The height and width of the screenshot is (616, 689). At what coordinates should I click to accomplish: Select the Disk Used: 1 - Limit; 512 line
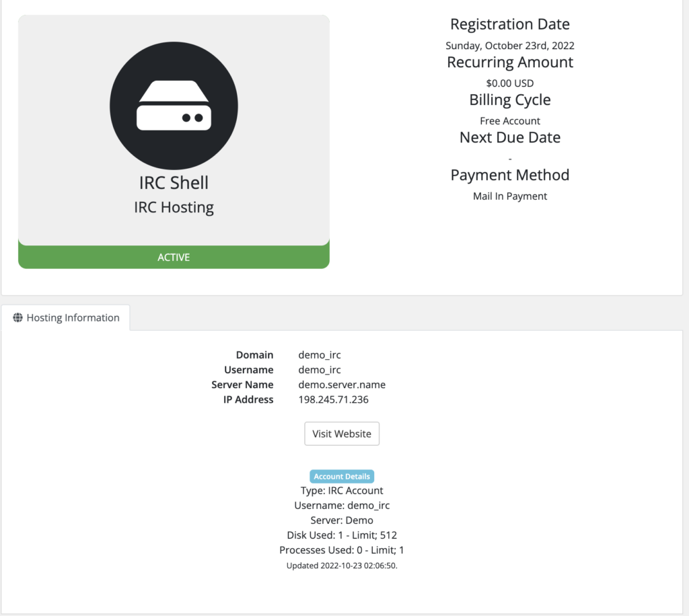pos(342,535)
